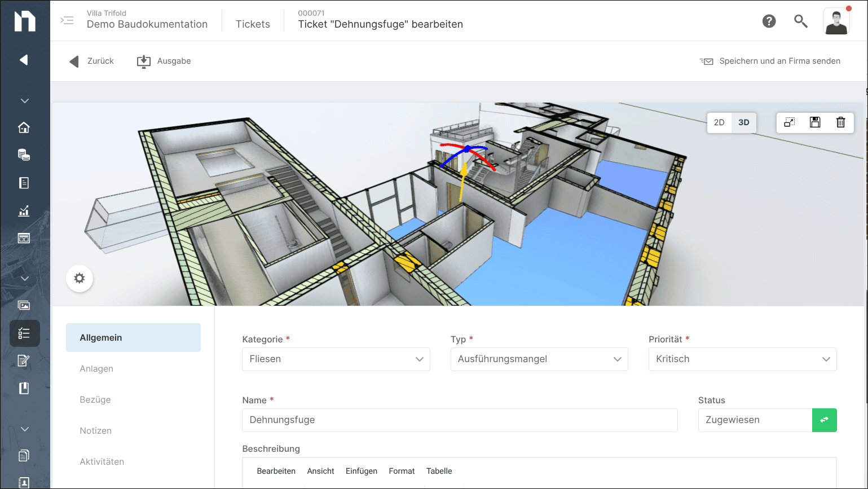Open the help question mark icon

click(769, 21)
